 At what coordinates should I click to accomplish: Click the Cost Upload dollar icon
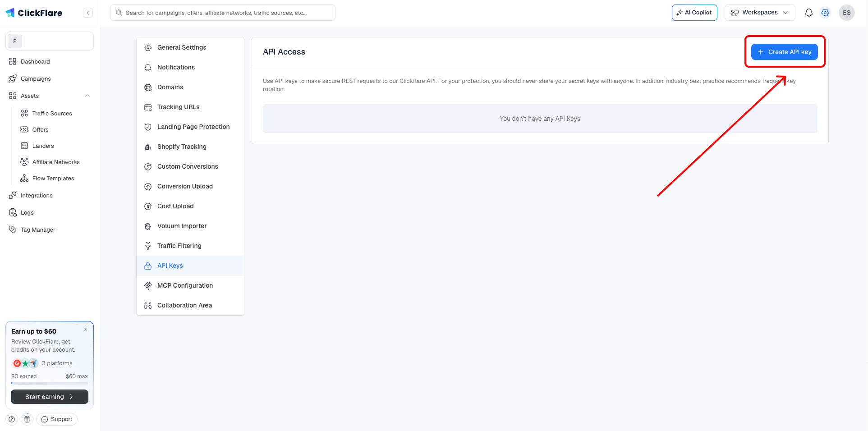click(148, 206)
